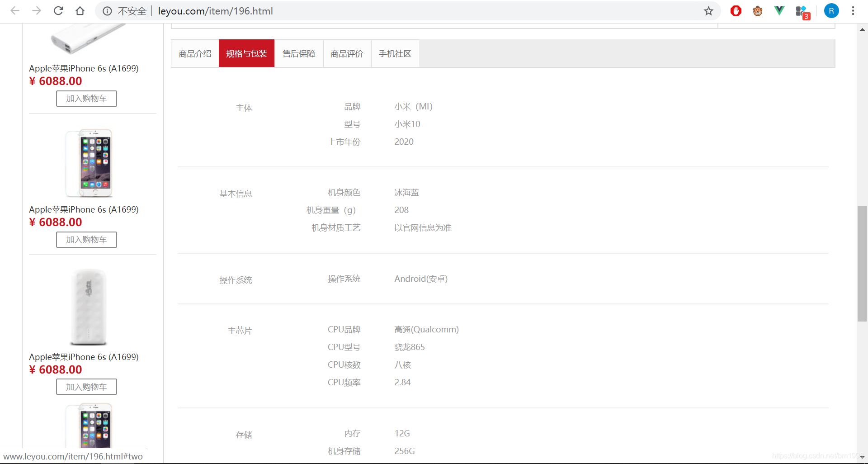This screenshot has width=868, height=464.
Task: Click the 基本信息 section label
Action: [x=236, y=194]
